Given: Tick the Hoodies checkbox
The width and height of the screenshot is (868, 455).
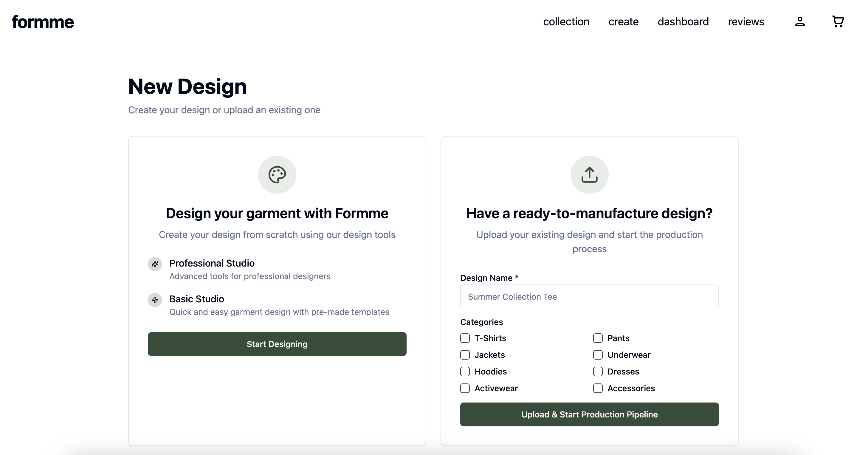Looking at the screenshot, I should (465, 372).
